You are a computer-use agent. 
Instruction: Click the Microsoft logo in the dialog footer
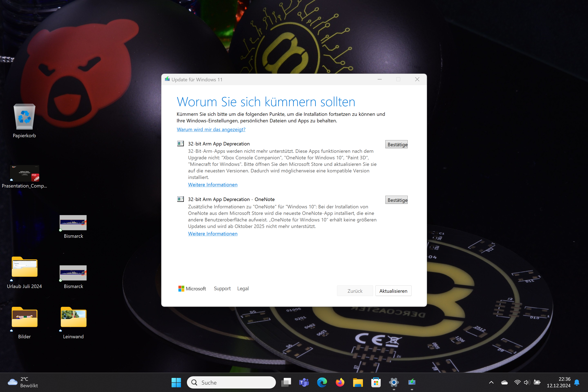[192, 288]
